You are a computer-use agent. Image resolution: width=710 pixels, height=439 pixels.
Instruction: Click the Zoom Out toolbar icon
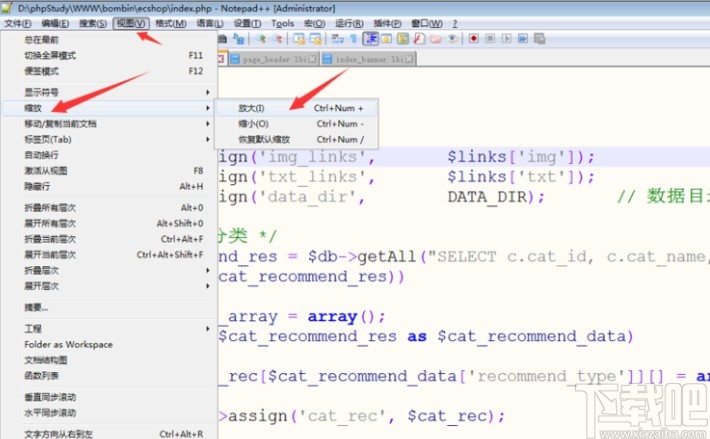(277, 38)
